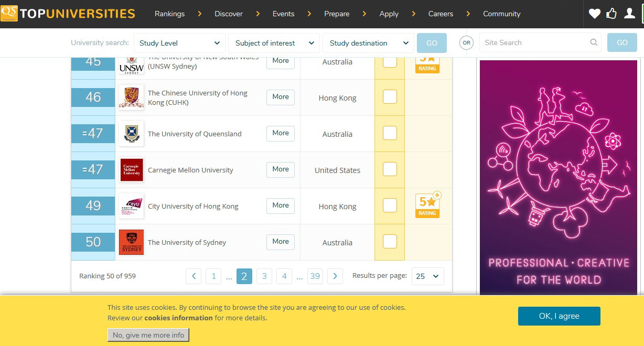This screenshot has height=346, width=644.
Task: Click the QS TopUniversities logo
Action: (68, 14)
